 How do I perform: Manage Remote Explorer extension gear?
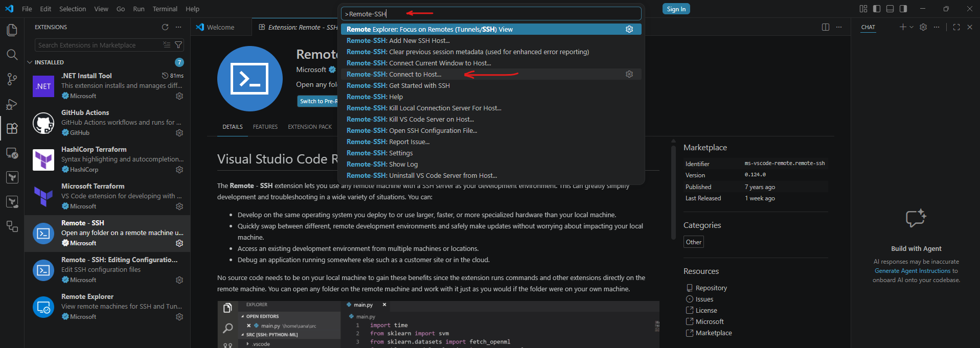(179, 317)
